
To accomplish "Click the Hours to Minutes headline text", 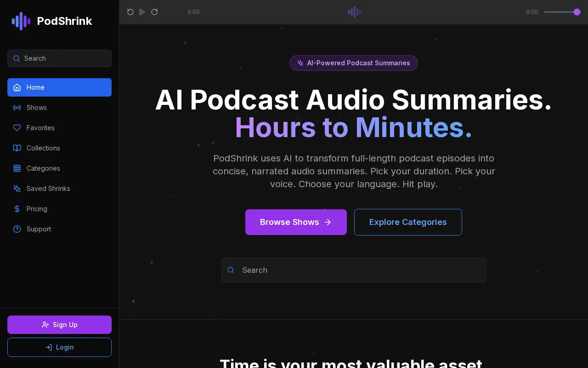I will click(x=354, y=127).
